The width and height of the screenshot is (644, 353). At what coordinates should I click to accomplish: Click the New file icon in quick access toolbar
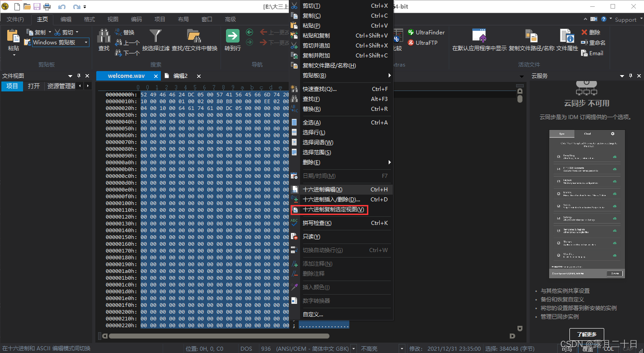point(17,7)
